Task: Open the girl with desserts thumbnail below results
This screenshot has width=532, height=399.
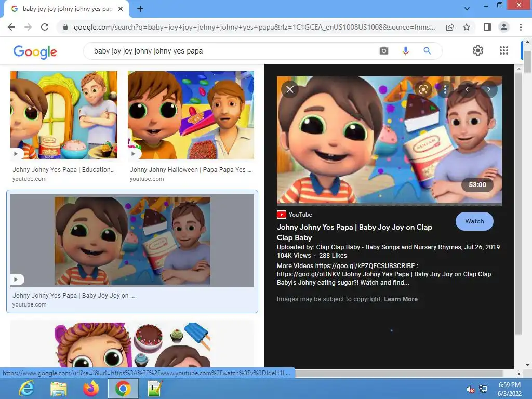Action: [132, 345]
